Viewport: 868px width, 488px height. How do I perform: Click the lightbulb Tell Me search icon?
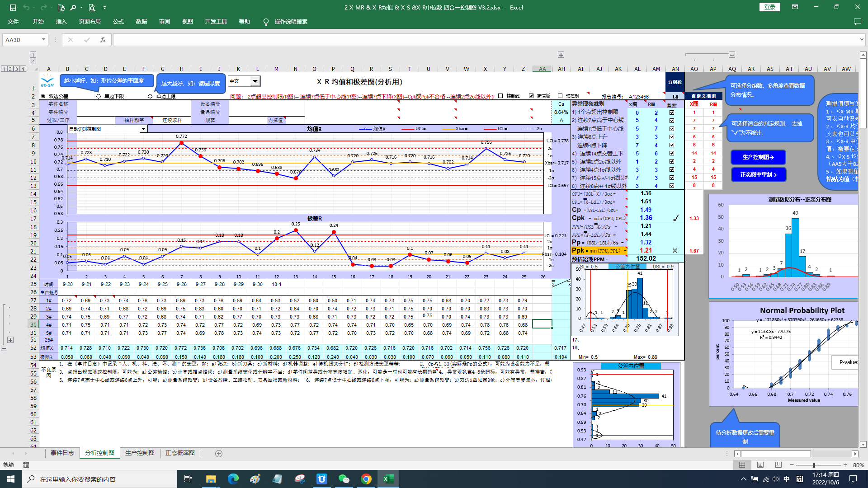(266, 22)
